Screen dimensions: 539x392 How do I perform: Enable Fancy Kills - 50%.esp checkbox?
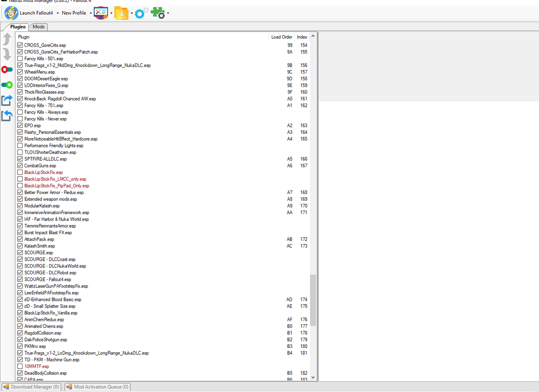(20, 58)
